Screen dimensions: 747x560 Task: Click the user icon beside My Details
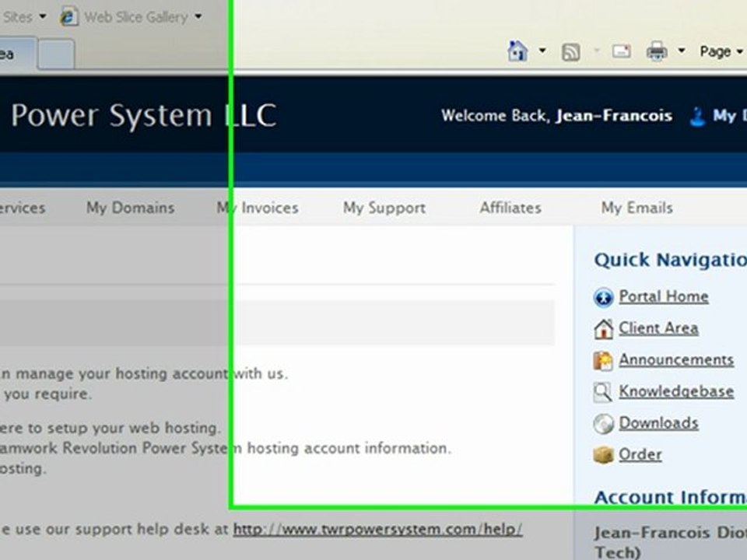(697, 117)
